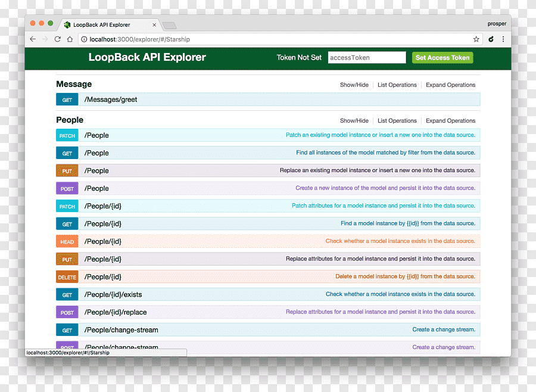Expand 'Patch an existing model instance' operation
The image size is (536, 392).
pyautogui.click(x=381, y=135)
